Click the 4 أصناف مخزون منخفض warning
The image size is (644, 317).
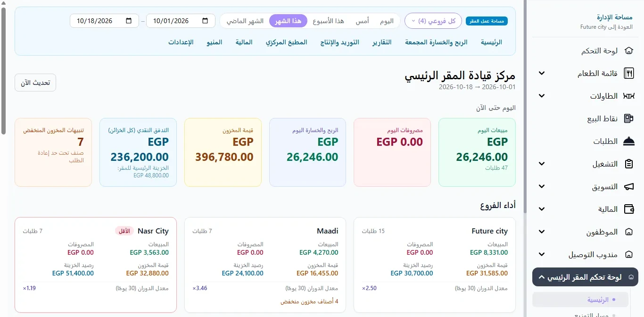pos(309,301)
